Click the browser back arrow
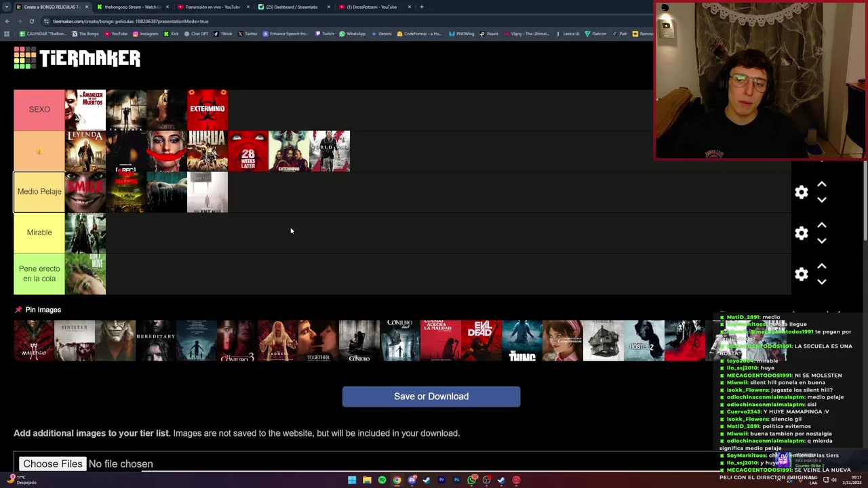 tap(7, 21)
